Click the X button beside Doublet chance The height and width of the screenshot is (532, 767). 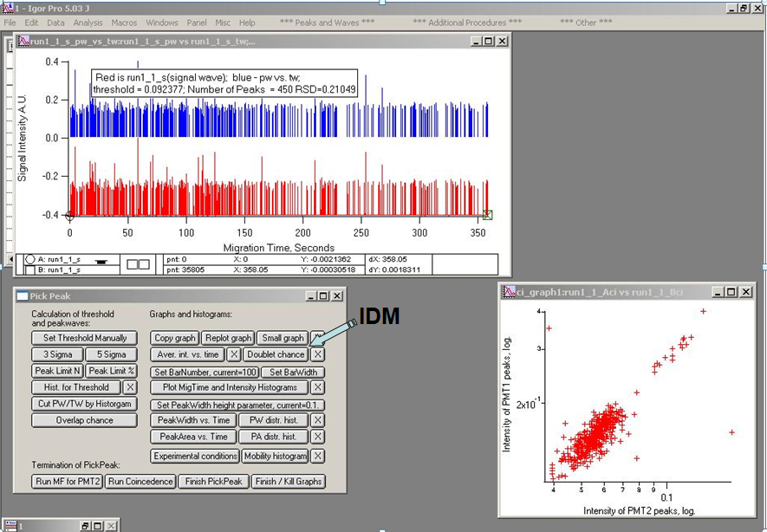click(x=318, y=354)
